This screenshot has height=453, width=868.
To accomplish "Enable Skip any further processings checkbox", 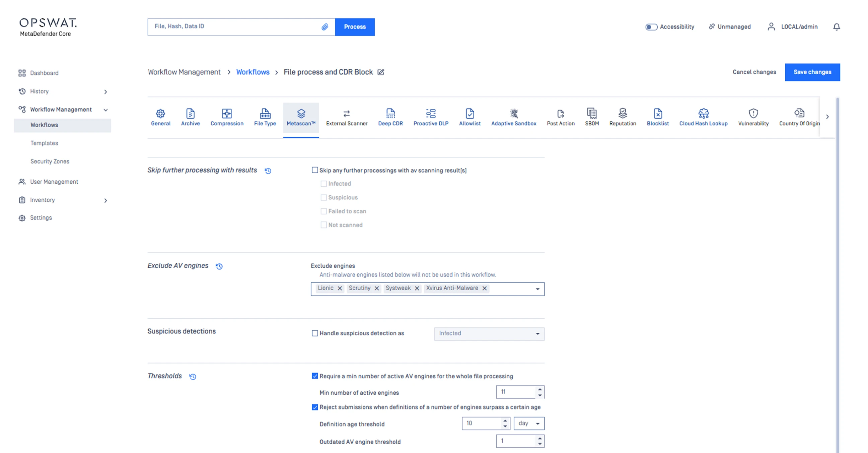I will click(x=315, y=170).
